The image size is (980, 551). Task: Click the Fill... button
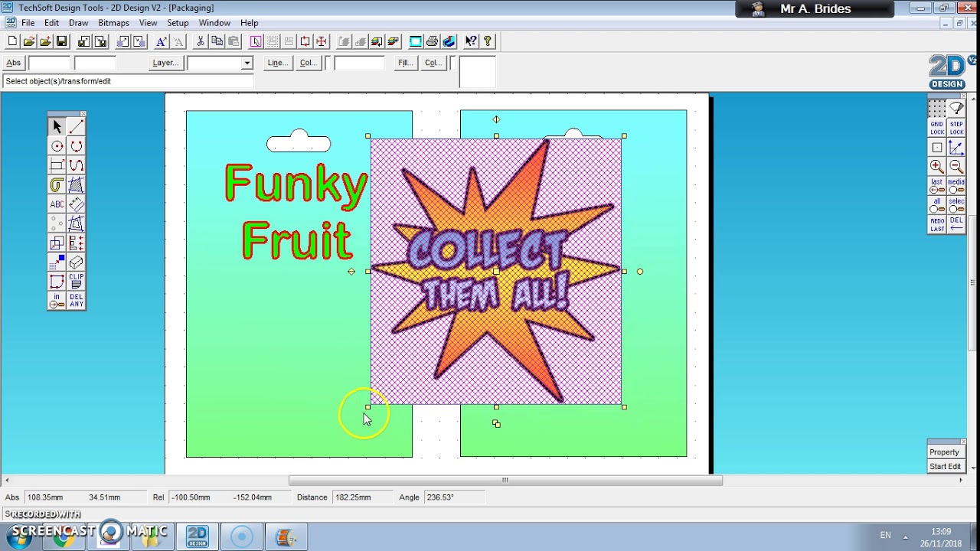pyautogui.click(x=405, y=63)
